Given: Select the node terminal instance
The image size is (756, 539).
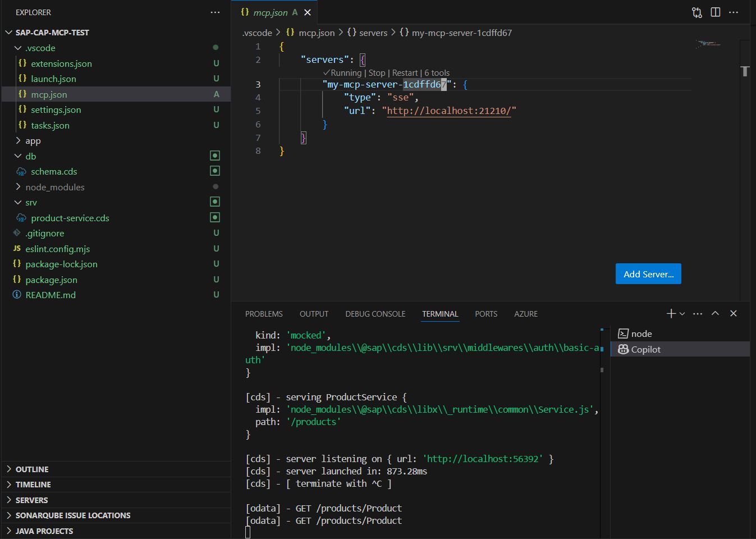Looking at the screenshot, I should [x=680, y=334].
